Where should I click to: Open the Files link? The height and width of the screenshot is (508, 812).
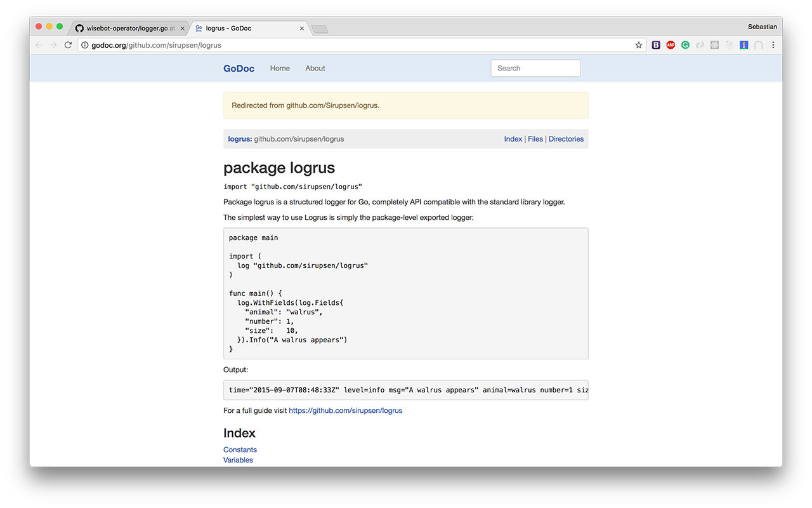coord(535,139)
